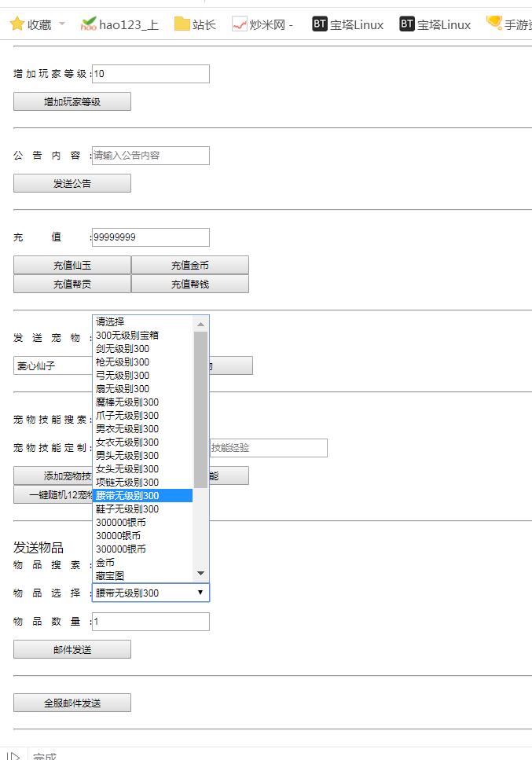Focus the 公告内容 input field
Screen dimensions: 532x760
[151, 156]
